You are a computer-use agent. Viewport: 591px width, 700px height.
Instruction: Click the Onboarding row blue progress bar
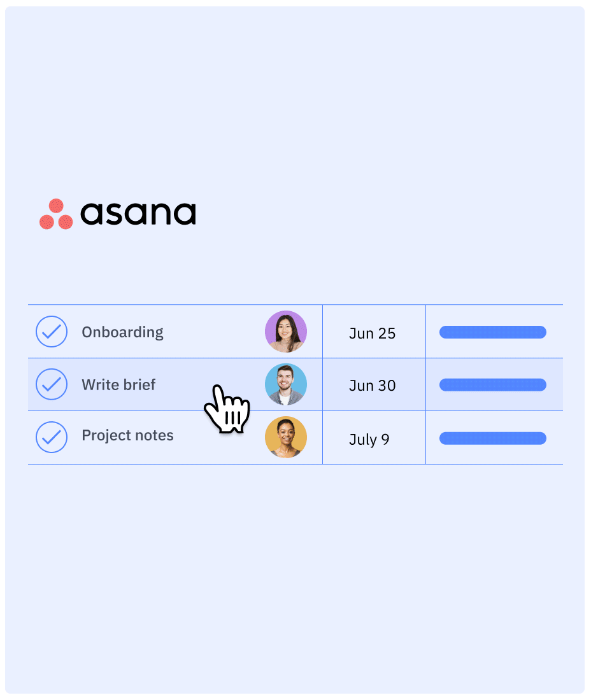[493, 332]
